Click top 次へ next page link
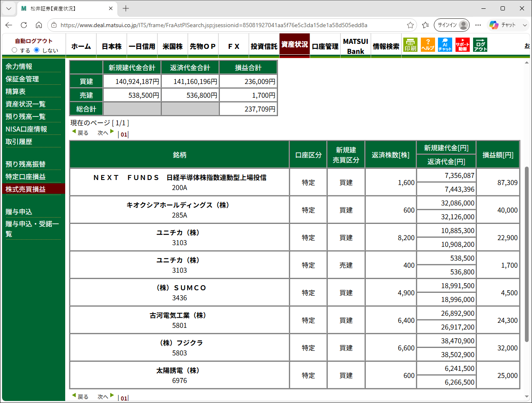 point(106,133)
